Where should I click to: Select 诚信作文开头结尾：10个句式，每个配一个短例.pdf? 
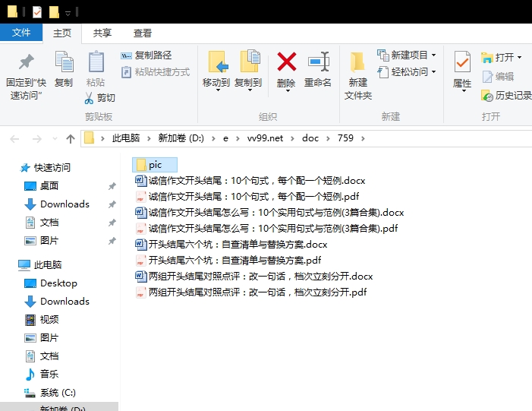(247, 196)
